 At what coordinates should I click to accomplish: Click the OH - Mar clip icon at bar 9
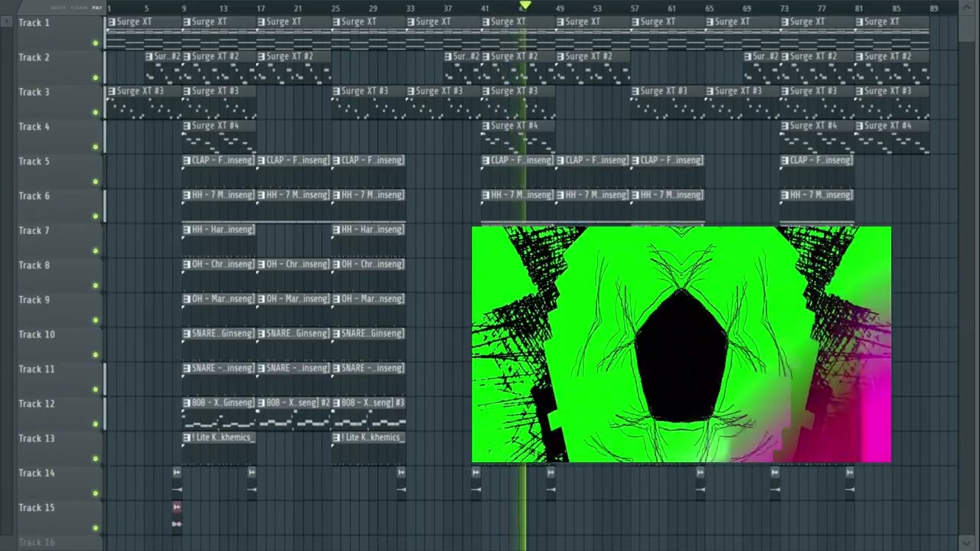click(x=187, y=298)
